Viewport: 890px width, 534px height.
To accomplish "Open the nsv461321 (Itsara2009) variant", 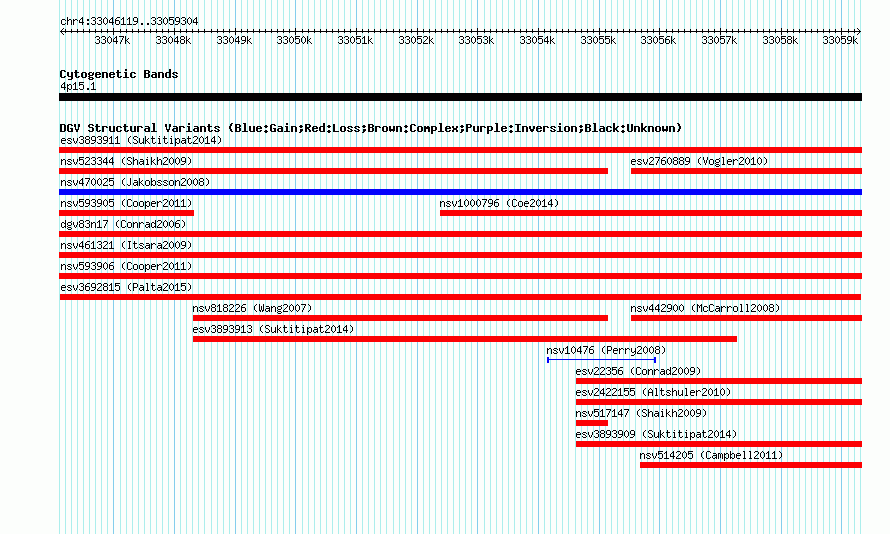I will coord(126,245).
